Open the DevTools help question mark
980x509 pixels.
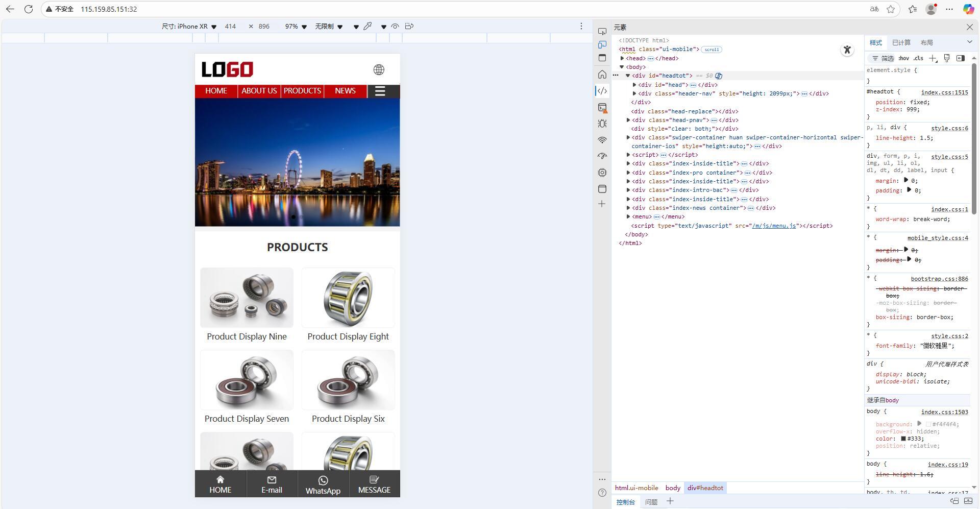point(602,493)
